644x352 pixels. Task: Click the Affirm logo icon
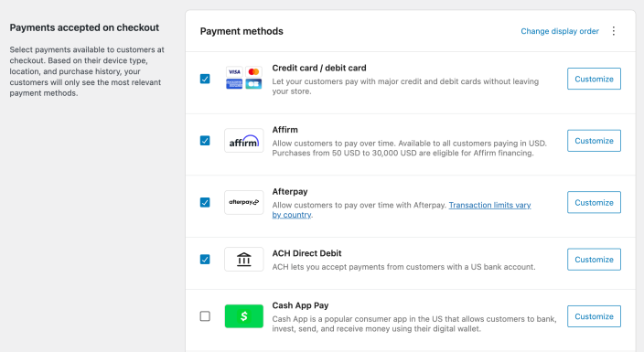coord(244,141)
